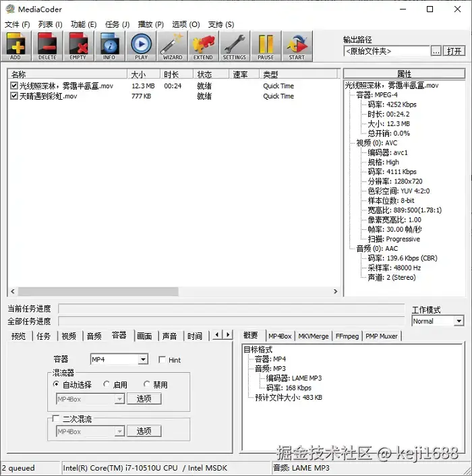This screenshot has width=472, height=476.
Task: Click the 属性 panel header button
Action: [404, 73]
